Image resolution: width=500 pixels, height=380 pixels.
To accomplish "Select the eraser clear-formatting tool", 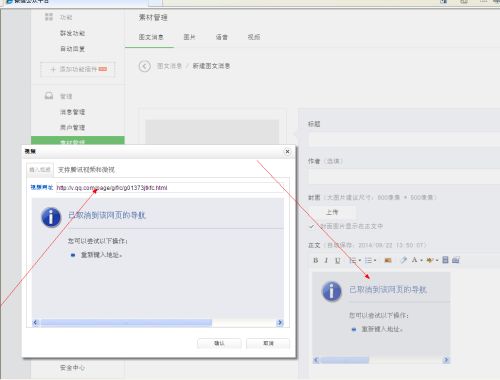I will click(403, 260).
